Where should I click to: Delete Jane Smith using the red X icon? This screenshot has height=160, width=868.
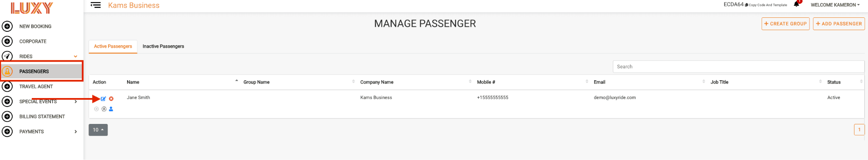pos(111,99)
